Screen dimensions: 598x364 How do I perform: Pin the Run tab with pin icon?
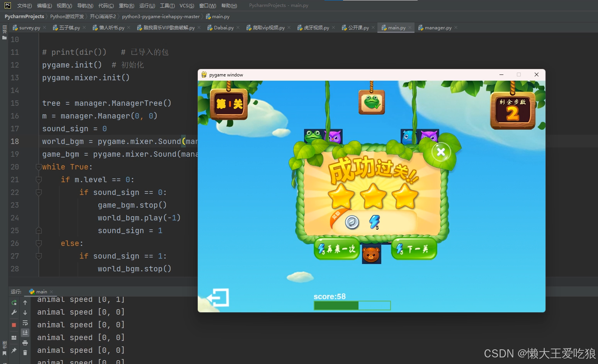pyautogui.click(x=14, y=350)
